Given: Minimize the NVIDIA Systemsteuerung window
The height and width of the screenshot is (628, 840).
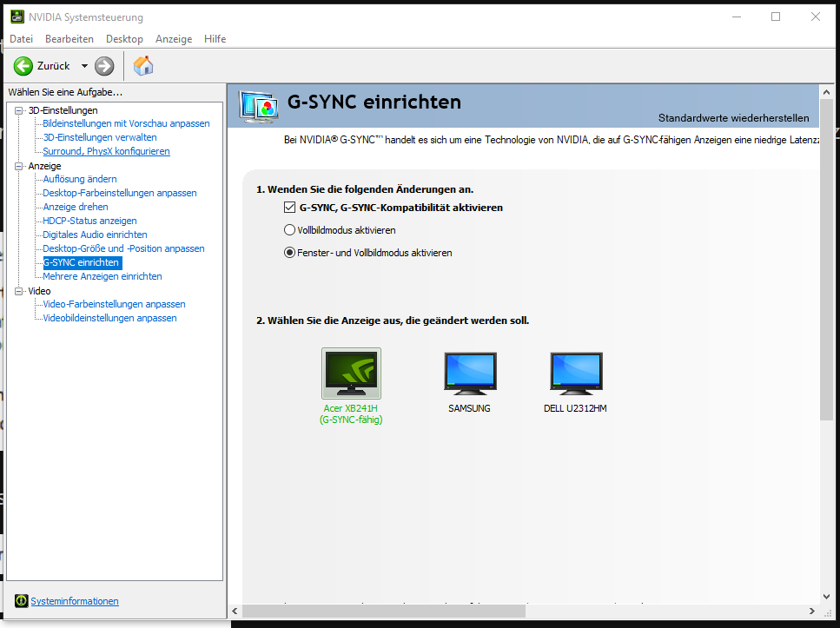Looking at the screenshot, I should tap(737, 17).
